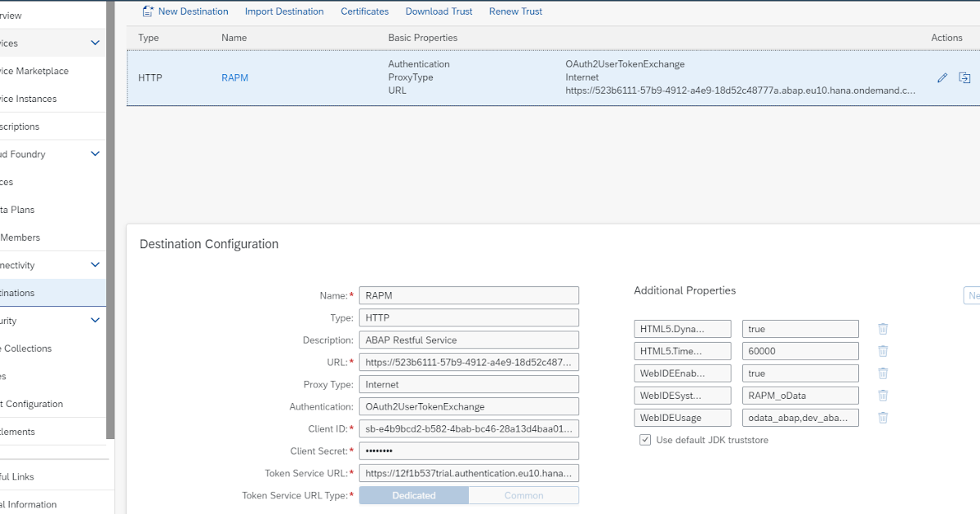This screenshot has width=980, height=514.
Task: Collapse the Connectivity section
Action: pos(94,264)
